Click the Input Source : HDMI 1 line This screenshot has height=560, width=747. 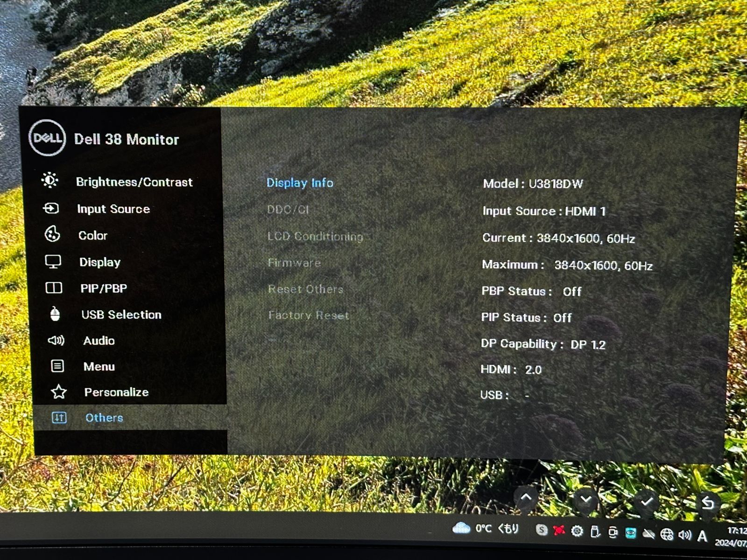(544, 211)
